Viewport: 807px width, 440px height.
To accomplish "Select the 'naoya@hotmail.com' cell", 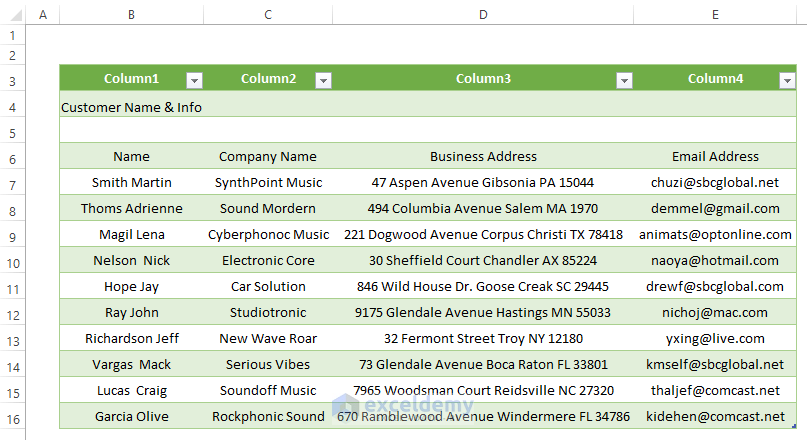I will coord(715,260).
